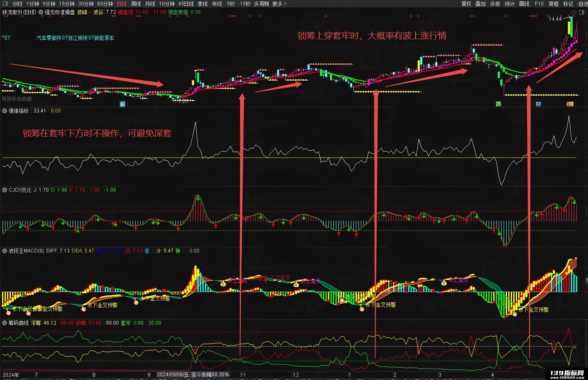Open the 情绪指标 panel dropdown arrow
Screen dimensions: 588x380
4,111
